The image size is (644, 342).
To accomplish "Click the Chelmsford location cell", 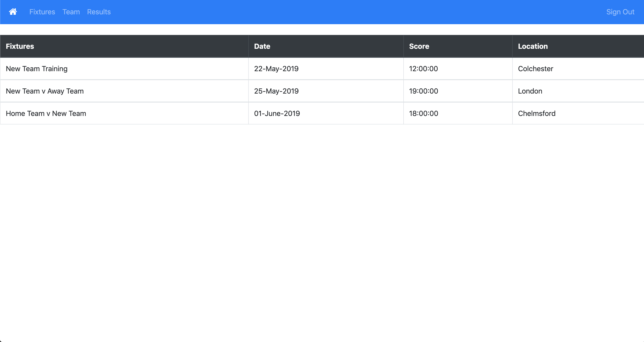I will coord(536,113).
